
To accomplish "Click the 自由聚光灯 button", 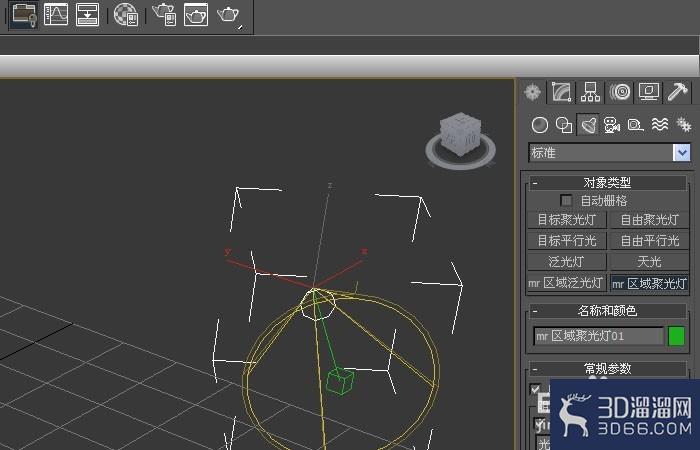I will [650, 220].
